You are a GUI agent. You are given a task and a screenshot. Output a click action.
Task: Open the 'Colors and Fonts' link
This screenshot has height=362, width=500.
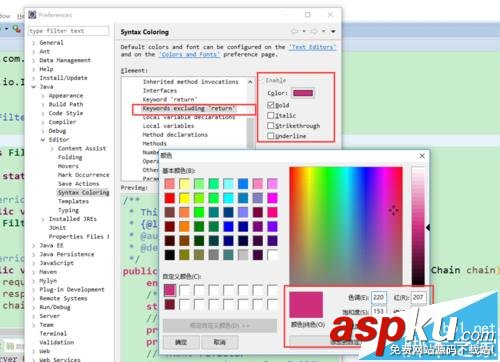click(x=189, y=54)
